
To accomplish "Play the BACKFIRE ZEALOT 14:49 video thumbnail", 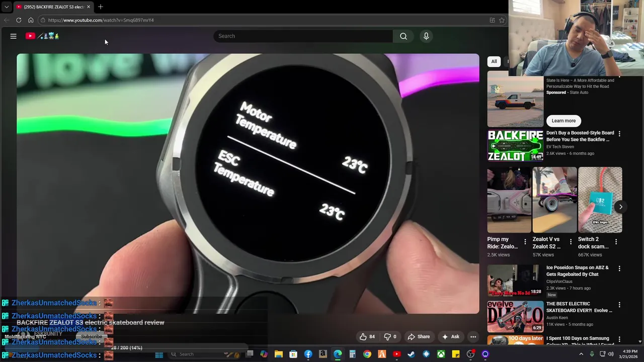I will [515, 146].
